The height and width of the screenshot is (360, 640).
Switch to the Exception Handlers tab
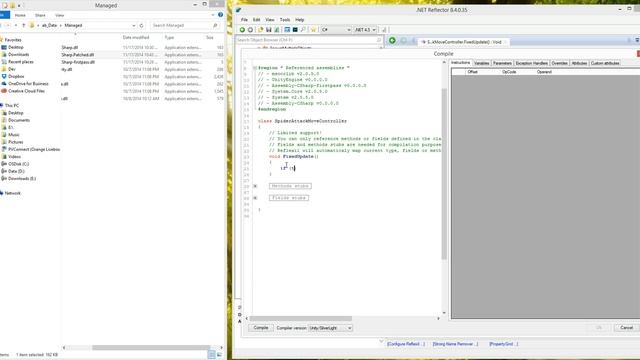tap(531, 63)
